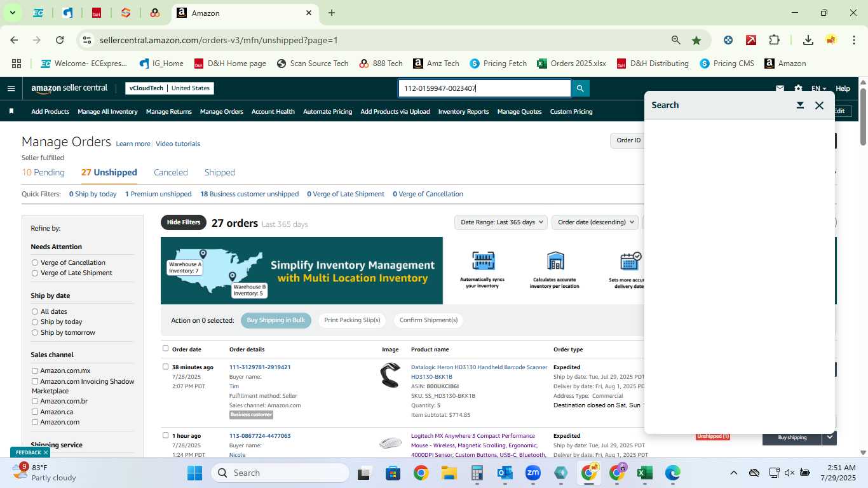Viewport: 868px width, 488px height.
Task: Open the Chrome downloads icon
Action: click(808, 40)
